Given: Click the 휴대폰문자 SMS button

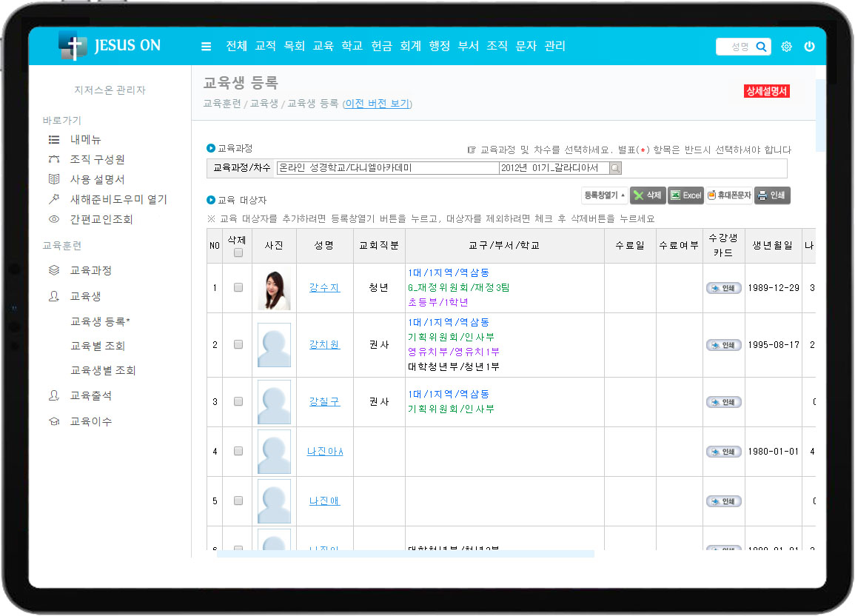Looking at the screenshot, I should 729,195.
